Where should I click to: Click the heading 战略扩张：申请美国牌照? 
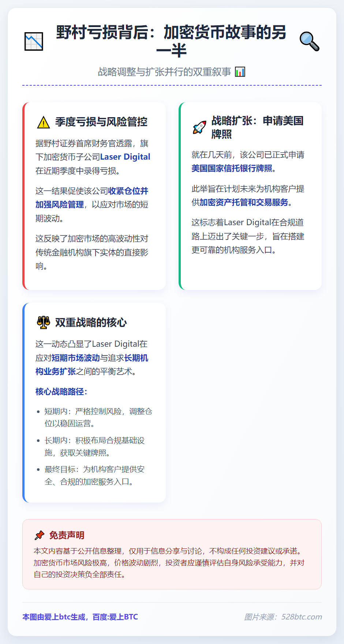(258, 127)
